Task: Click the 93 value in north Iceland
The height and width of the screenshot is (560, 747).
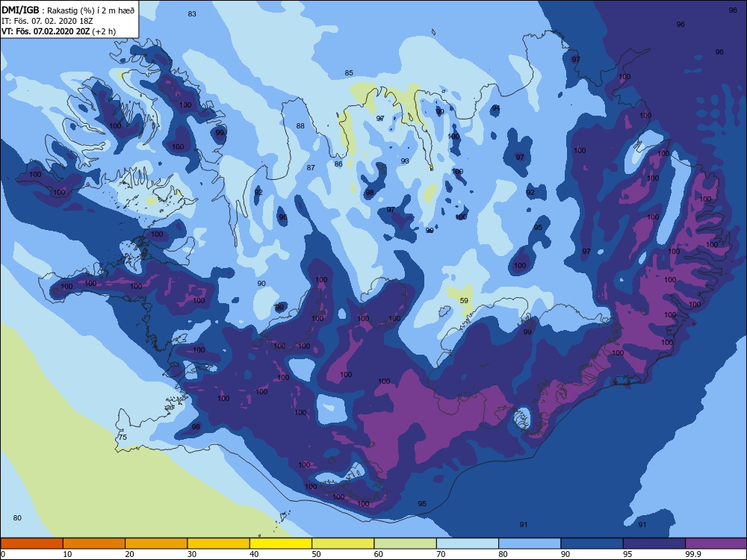Action: [x=405, y=161]
